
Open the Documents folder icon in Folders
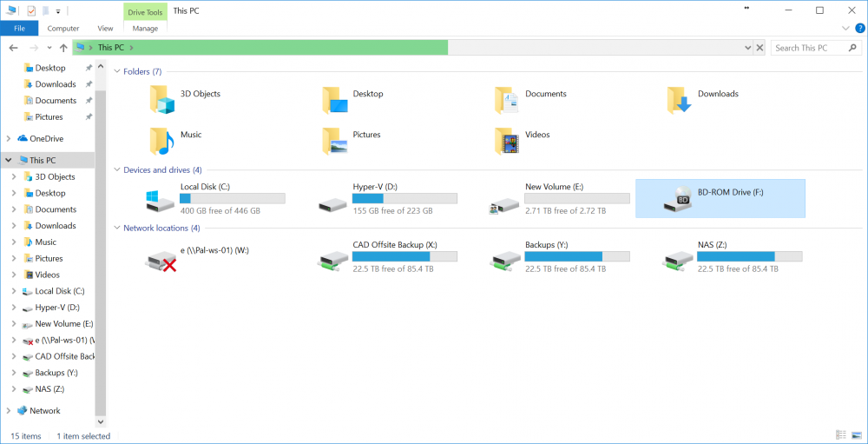click(507, 100)
